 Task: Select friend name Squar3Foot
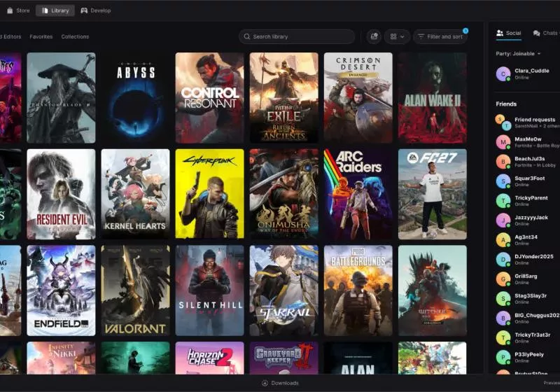(x=530, y=178)
